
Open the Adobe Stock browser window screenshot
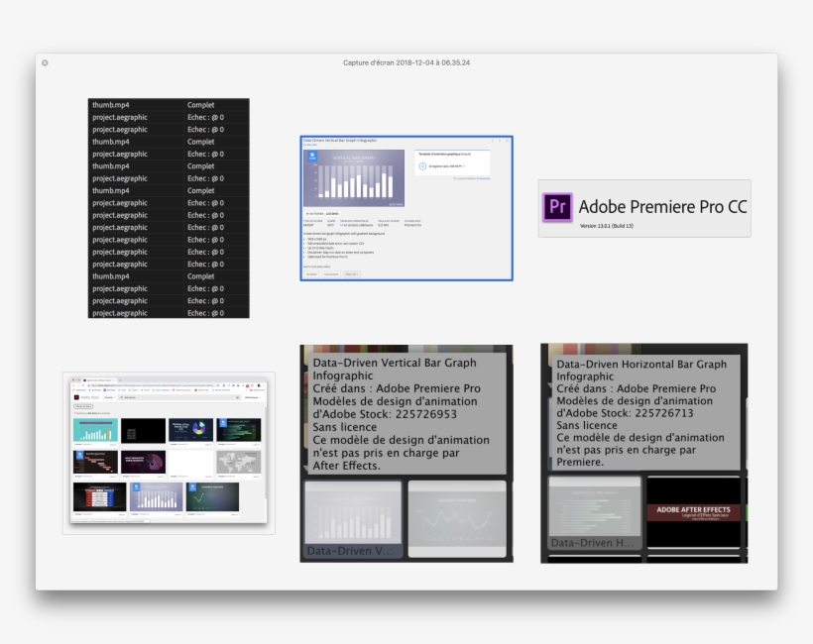169,453
